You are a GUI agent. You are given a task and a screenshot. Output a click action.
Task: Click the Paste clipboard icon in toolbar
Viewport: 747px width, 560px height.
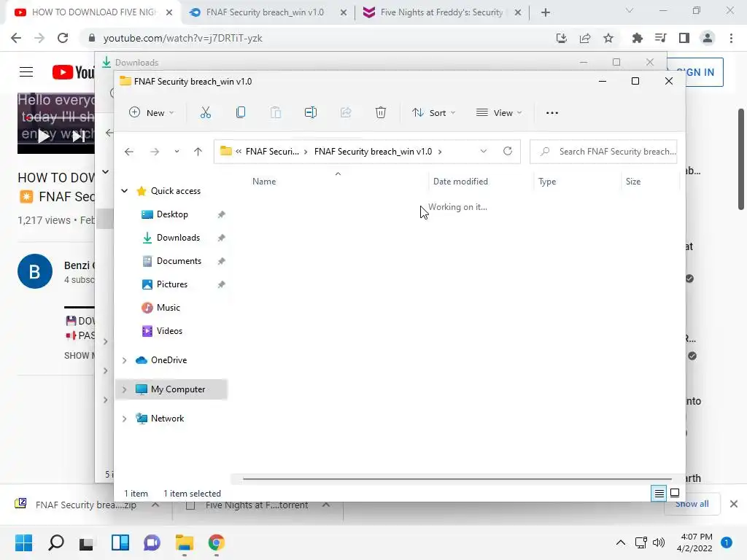[x=275, y=113]
